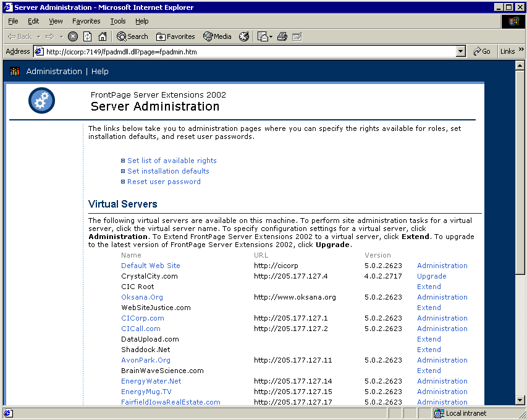
Task: Go to the Home page icon
Action: click(x=103, y=36)
